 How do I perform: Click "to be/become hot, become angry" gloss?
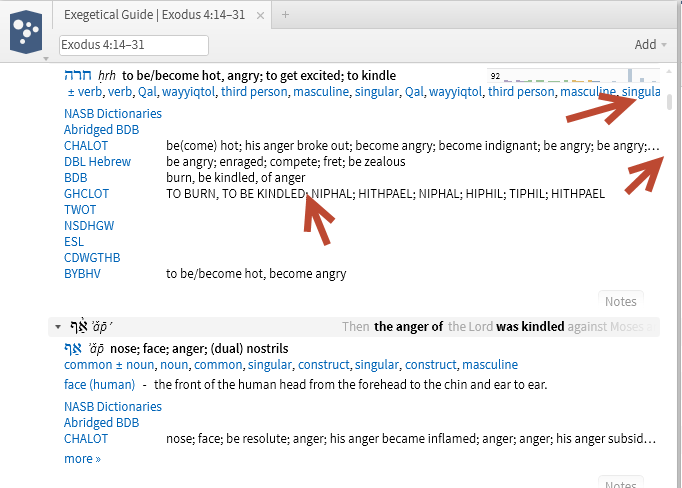pos(256,274)
